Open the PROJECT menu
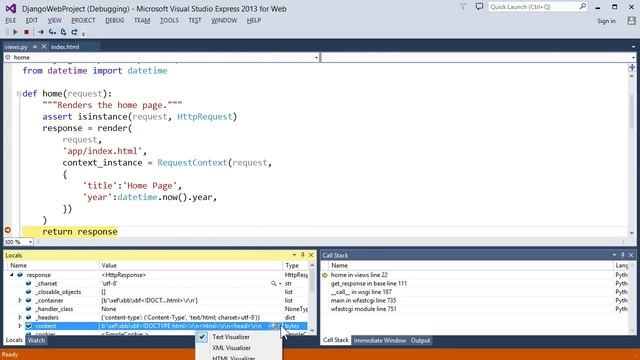Image resolution: width=640 pixels, height=360 pixels. pyautogui.click(x=83, y=20)
